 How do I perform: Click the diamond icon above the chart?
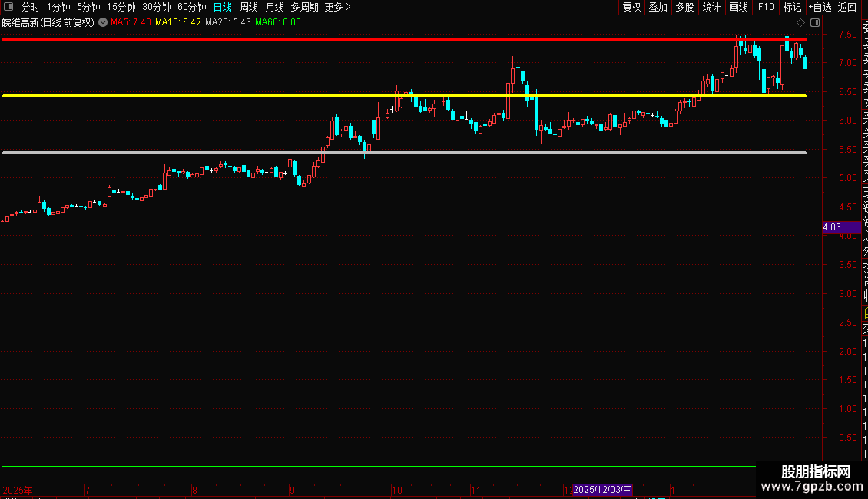click(800, 23)
